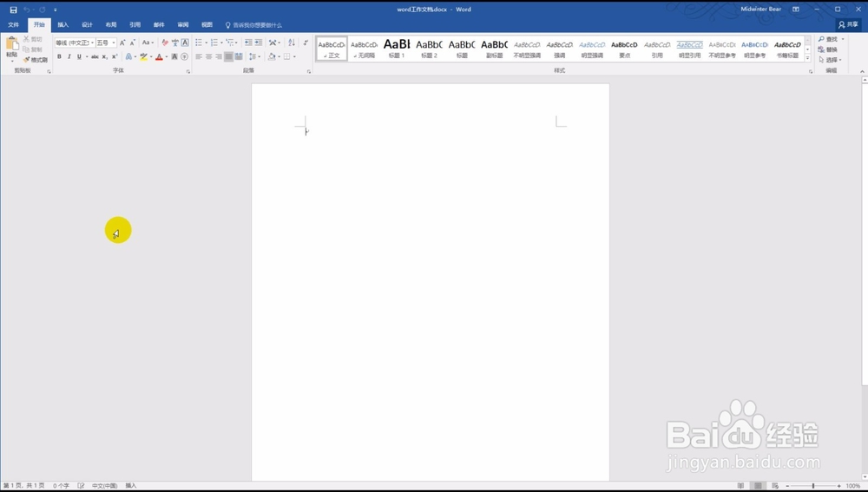Click the red font color button
Image resolution: width=868 pixels, height=492 pixels.
click(159, 56)
